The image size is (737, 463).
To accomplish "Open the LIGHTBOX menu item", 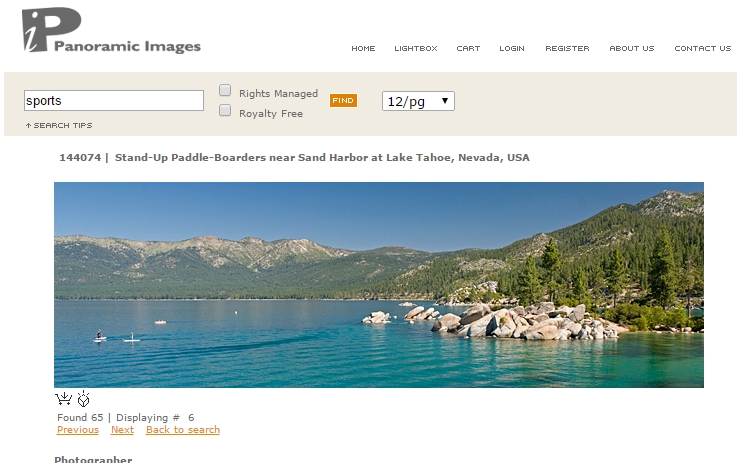I will 416,48.
